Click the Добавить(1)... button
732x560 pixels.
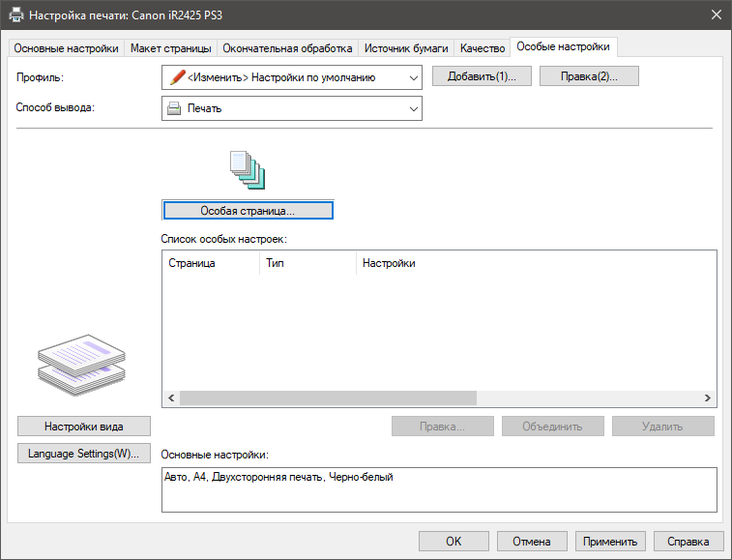coord(482,76)
